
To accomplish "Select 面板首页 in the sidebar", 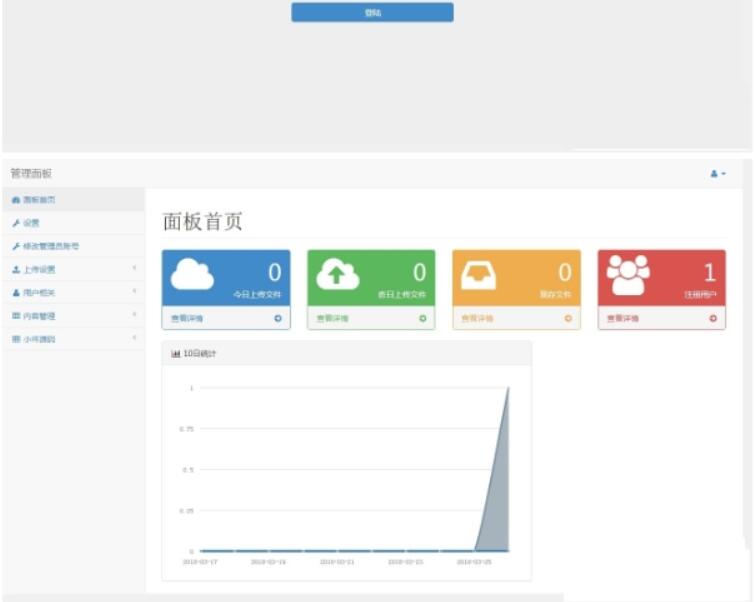I will (x=40, y=200).
